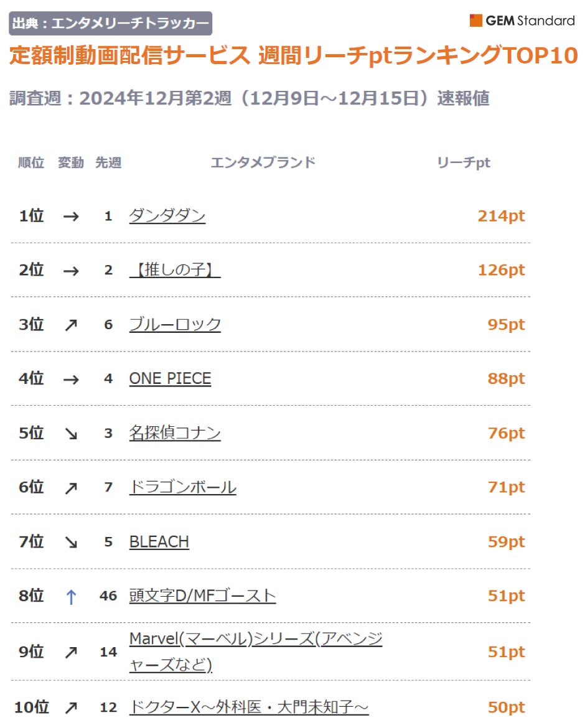The height and width of the screenshot is (728, 585).
Task: Open the 頭文字D/MFゴースト link
Action: point(202,595)
